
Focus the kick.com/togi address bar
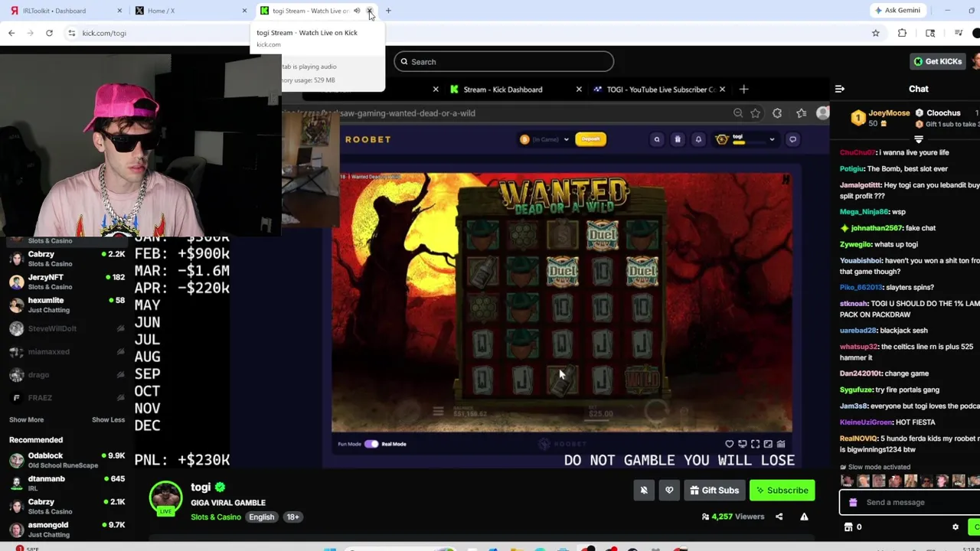click(x=467, y=33)
